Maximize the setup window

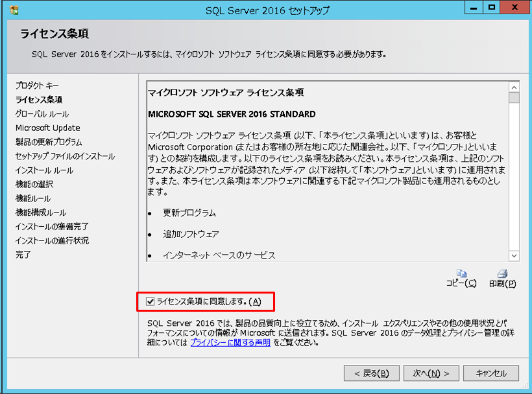[x=491, y=7]
